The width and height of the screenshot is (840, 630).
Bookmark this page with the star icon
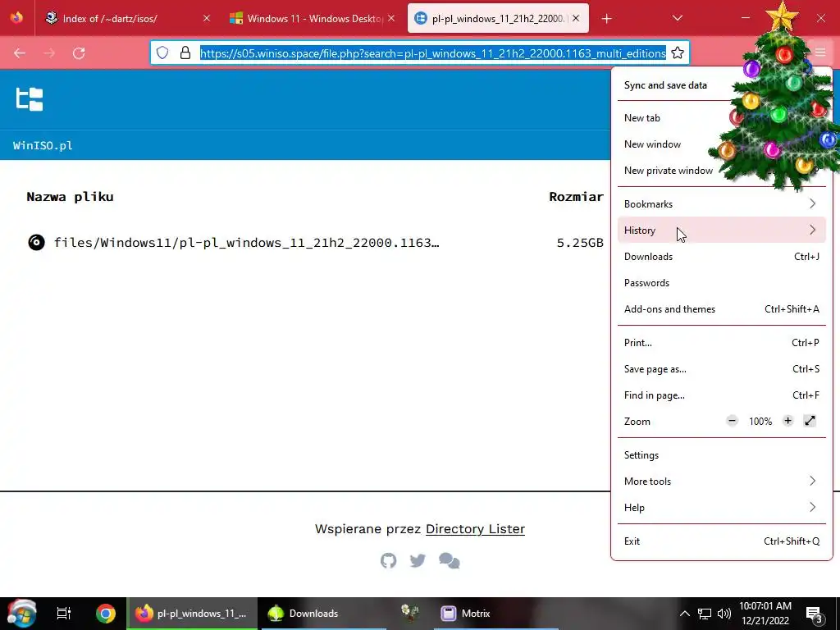click(x=677, y=52)
